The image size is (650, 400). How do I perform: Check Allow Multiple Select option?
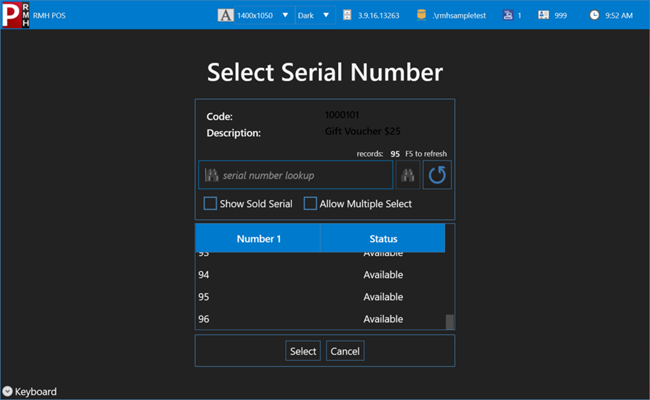point(310,204)
